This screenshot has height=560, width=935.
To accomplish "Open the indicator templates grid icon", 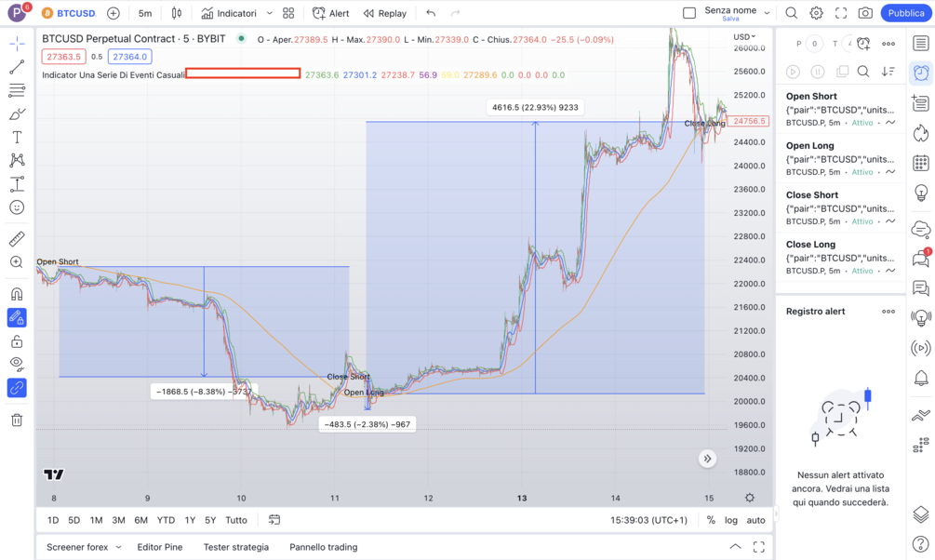I will 288,13.
